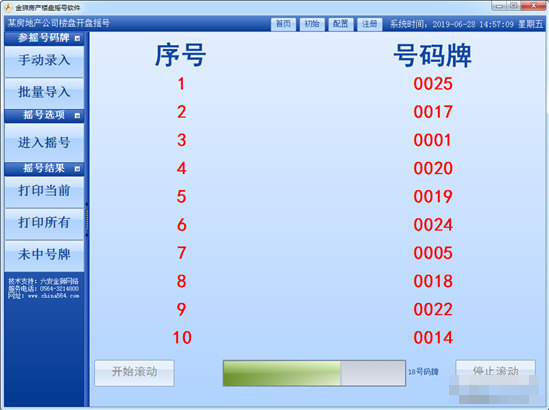Open the 首页 tab
549x410 pixels.
point(283,24)
